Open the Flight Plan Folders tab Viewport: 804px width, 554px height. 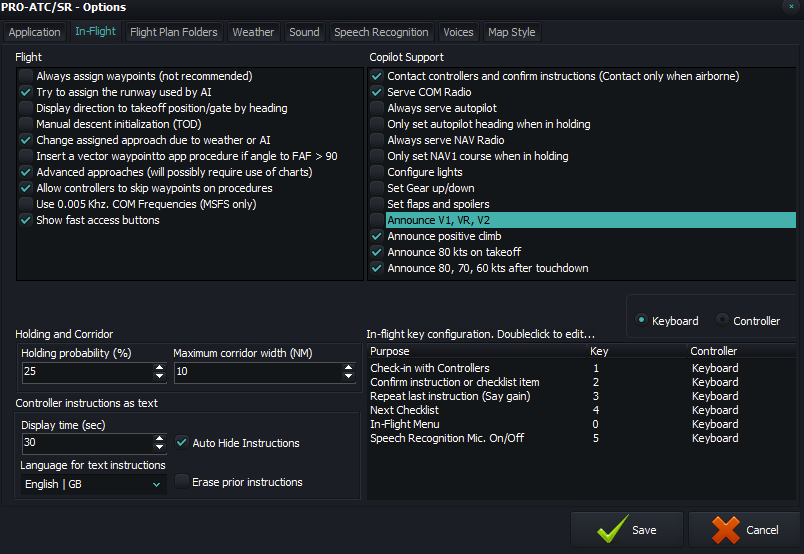click(x=174, y=32)
